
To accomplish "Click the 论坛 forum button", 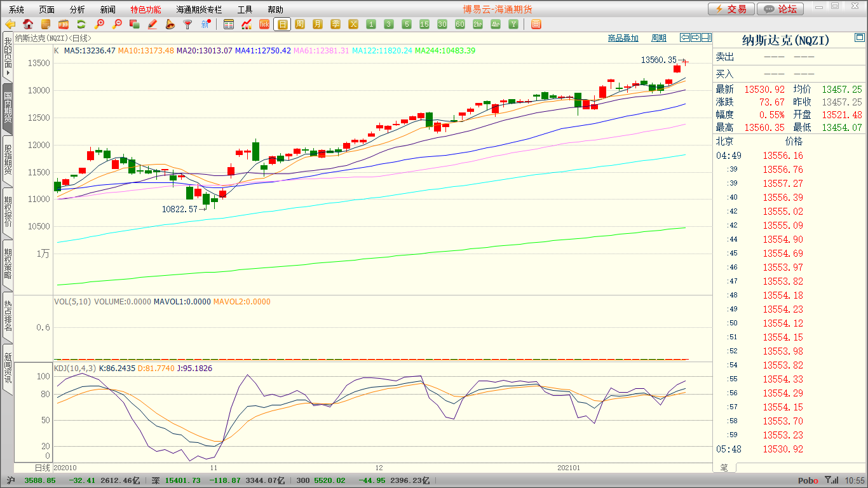I will click(781, 9).
